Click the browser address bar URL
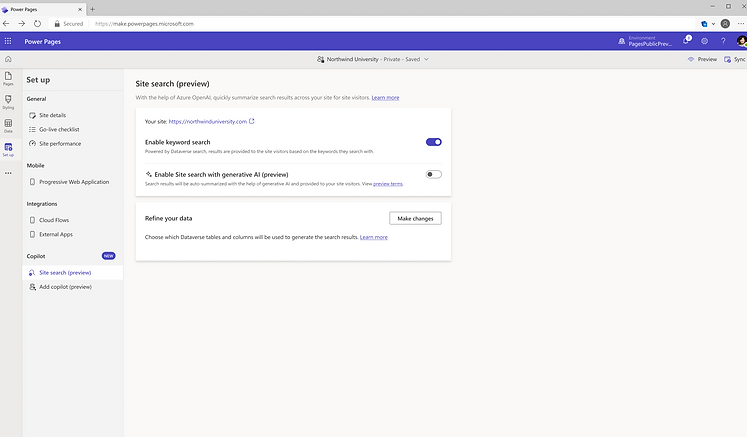747x437 pixels. click(x=144, y=24)
